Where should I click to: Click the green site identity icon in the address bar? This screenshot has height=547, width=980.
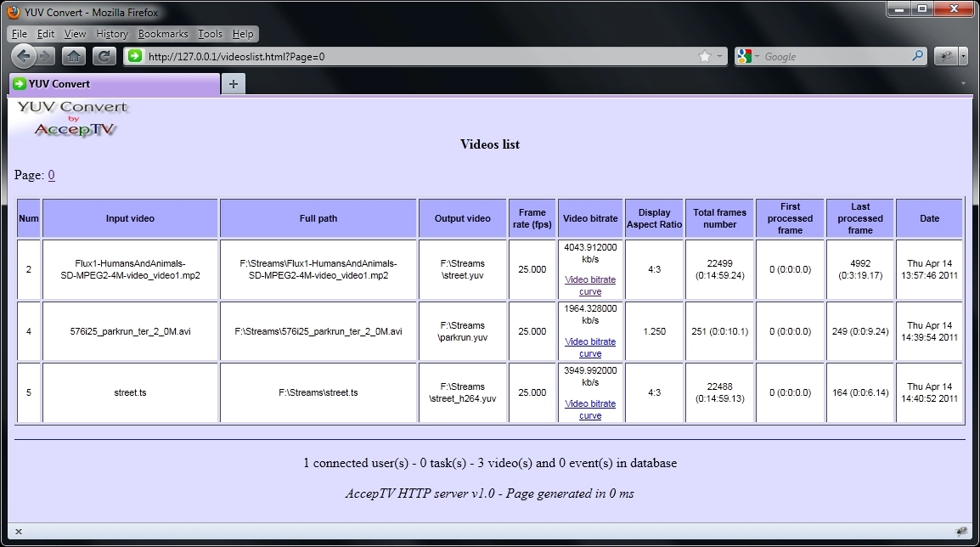pos(135,56)
